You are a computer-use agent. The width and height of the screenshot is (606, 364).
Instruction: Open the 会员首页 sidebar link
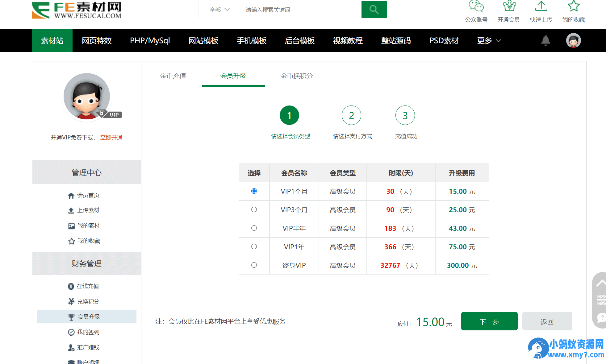click(88, 195)
